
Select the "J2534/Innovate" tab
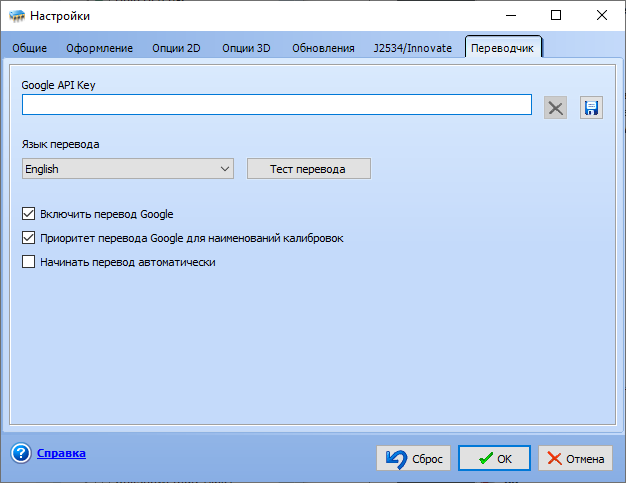click(413, 48)
